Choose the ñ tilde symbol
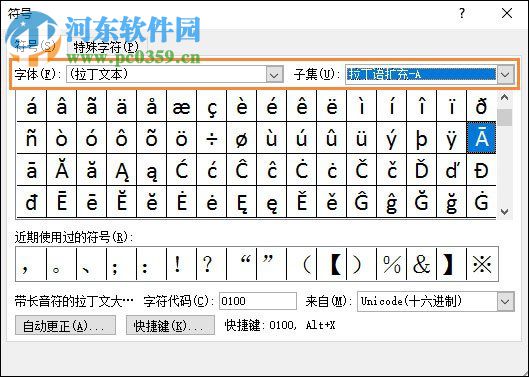529x377 pixels. [31, 138]
